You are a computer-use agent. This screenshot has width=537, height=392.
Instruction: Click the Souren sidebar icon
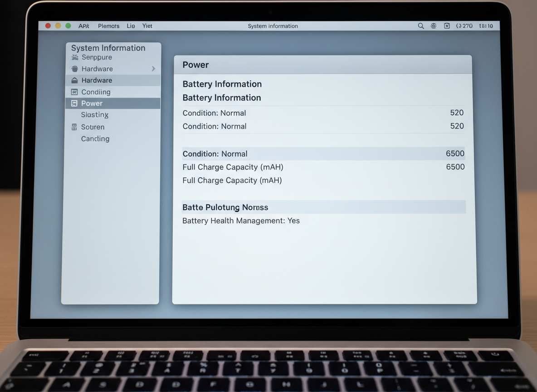tap(74, 127)
